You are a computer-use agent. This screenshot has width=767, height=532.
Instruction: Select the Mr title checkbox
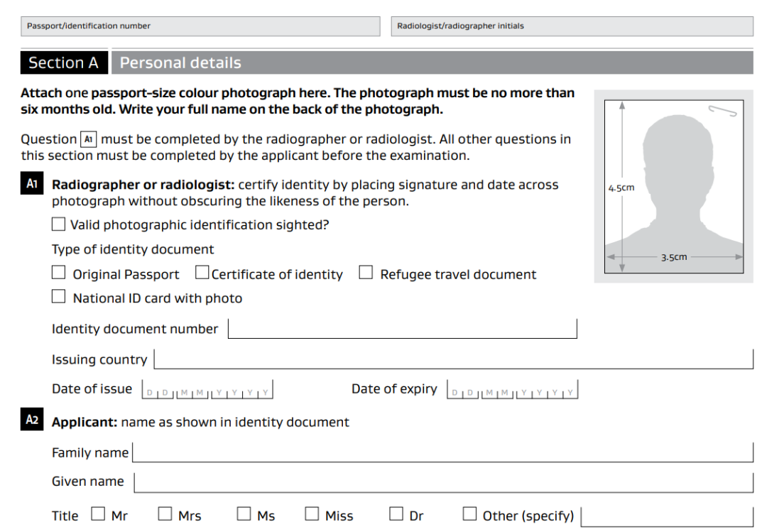tap(99, 514)
